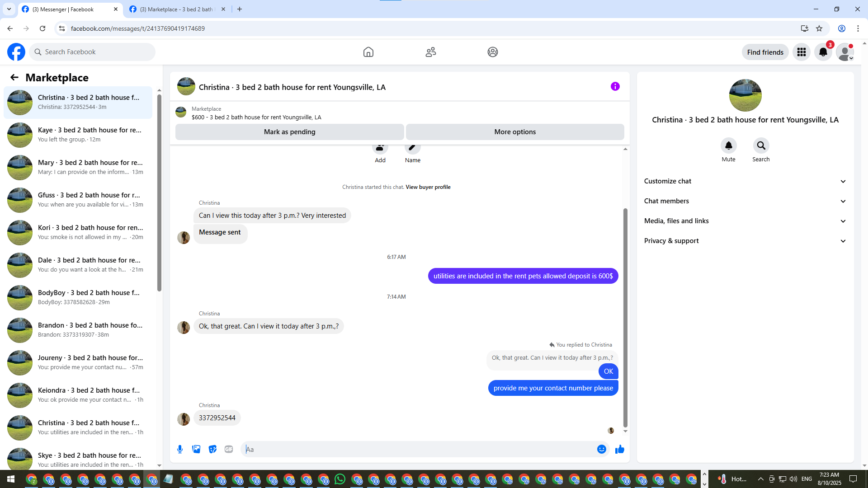Image resolution: width=868 pixels, height=488 pixels.
Task: Mute this conversation with bell icon
Action: coord(728,145)
